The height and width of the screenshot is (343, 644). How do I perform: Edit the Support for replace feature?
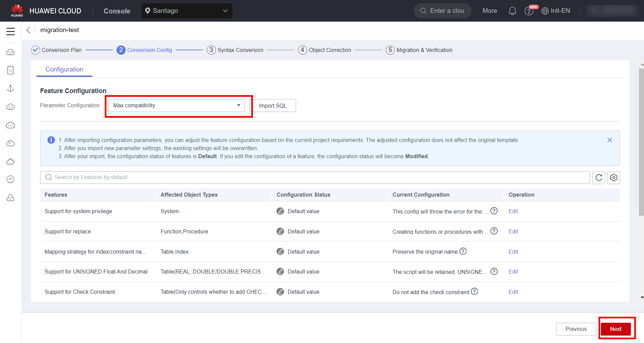click(x=513, y=231)
